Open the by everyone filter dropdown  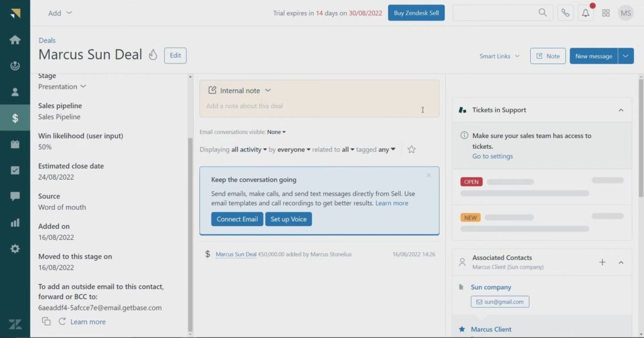pyautogui.click(x=294, y=150)
